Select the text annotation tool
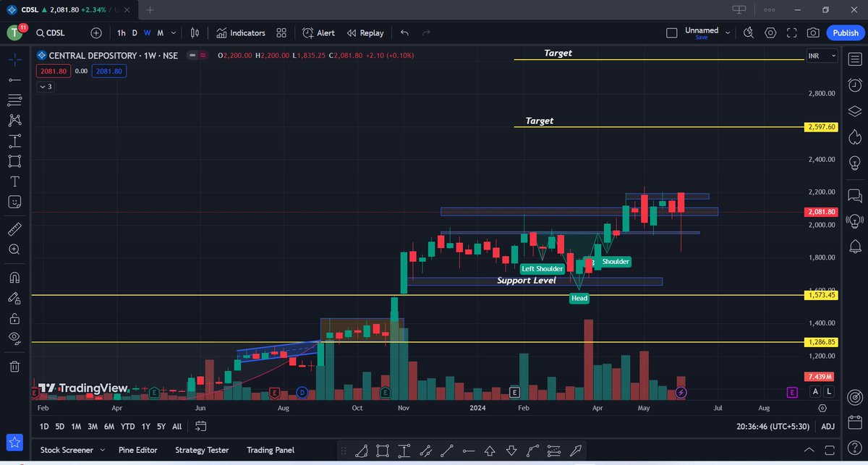This screenshot has height=465, width=868. [x=14, y=181]
